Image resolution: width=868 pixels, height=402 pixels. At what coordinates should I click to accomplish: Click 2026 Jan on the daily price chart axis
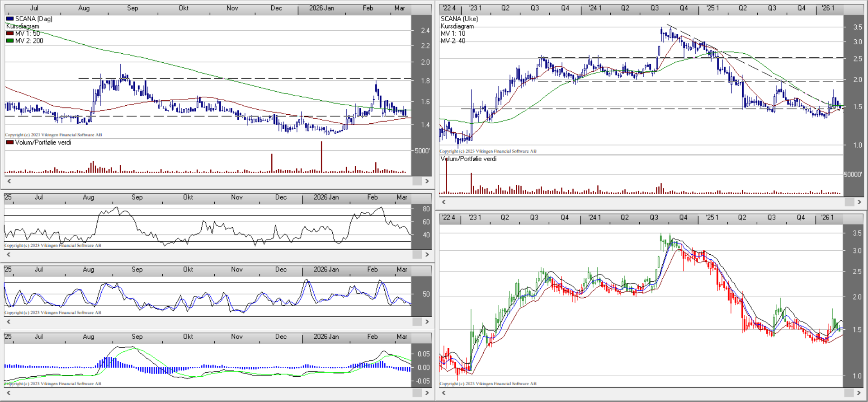point(321,8)
